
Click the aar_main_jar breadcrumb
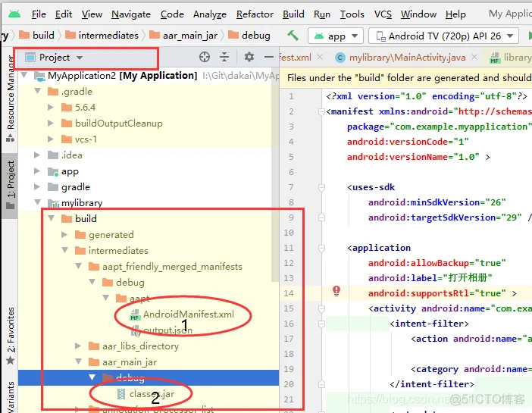(183, 36)
